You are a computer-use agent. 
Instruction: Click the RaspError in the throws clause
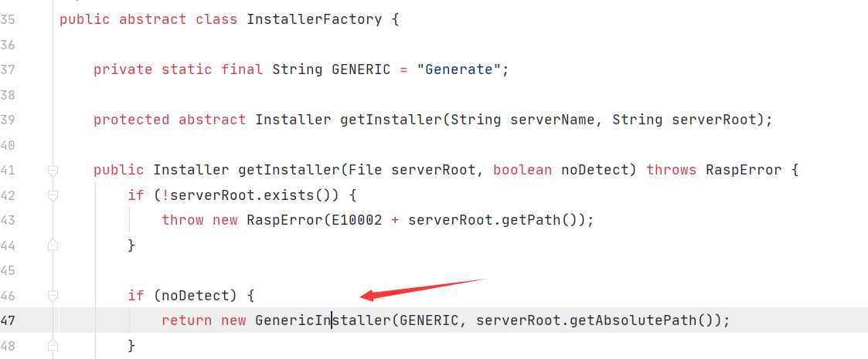click(744, 170)
